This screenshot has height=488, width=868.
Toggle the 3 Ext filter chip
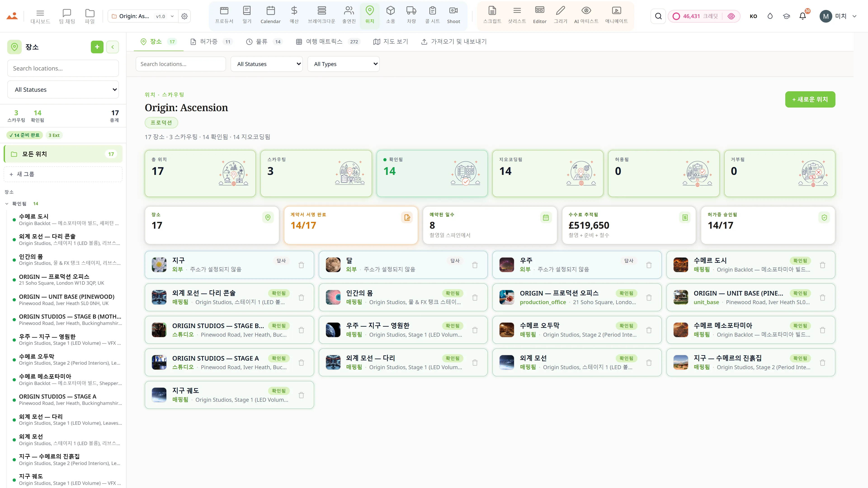click(54, 135)
